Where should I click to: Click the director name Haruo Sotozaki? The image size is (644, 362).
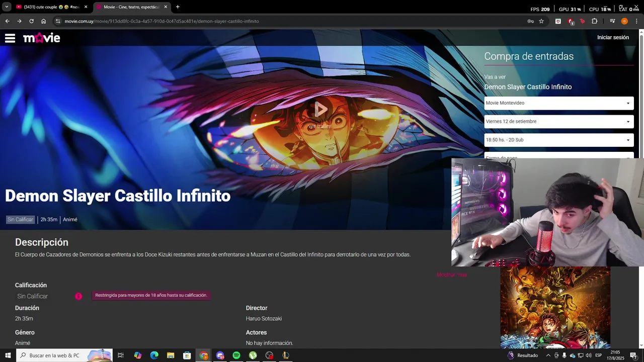point(264,319)
